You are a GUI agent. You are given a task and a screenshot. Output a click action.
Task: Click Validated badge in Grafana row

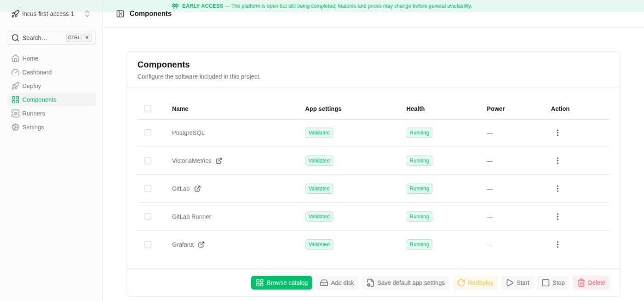(x=319, y=244)
